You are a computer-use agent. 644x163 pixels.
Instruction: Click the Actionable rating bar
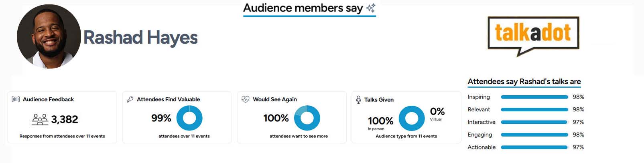pos(534,147)
